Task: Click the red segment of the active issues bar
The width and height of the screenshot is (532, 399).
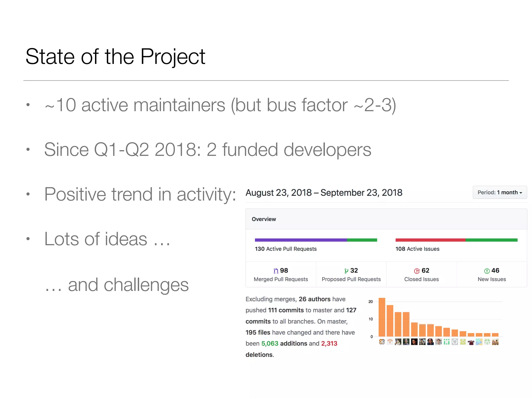Action: [x=430, y=240]
